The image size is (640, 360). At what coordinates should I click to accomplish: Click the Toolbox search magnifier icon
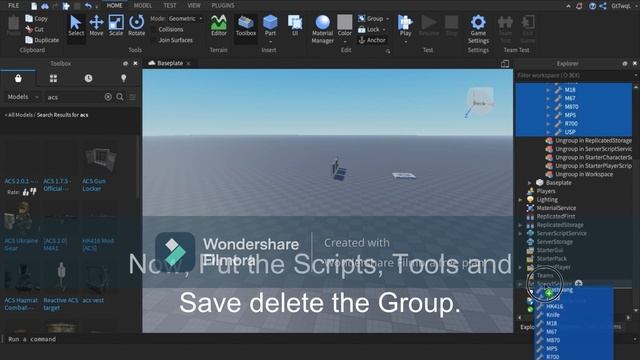point(120,97)
